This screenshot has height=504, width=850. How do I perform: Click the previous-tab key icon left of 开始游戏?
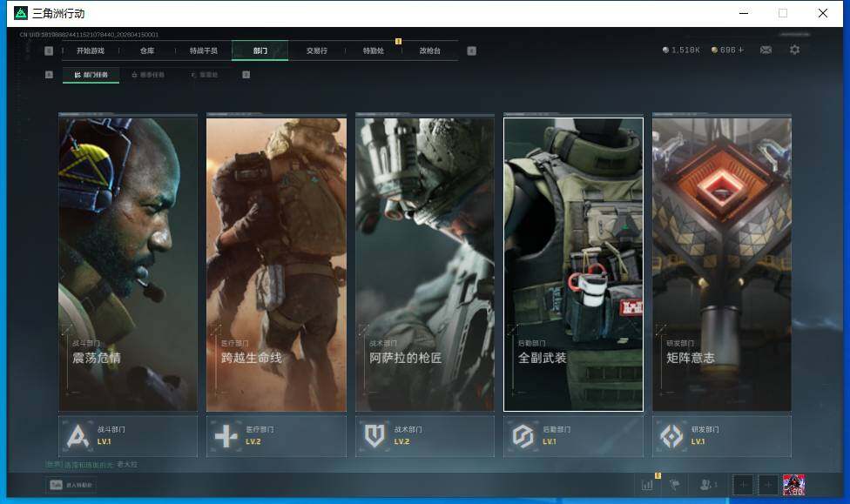tap(49, 50)
